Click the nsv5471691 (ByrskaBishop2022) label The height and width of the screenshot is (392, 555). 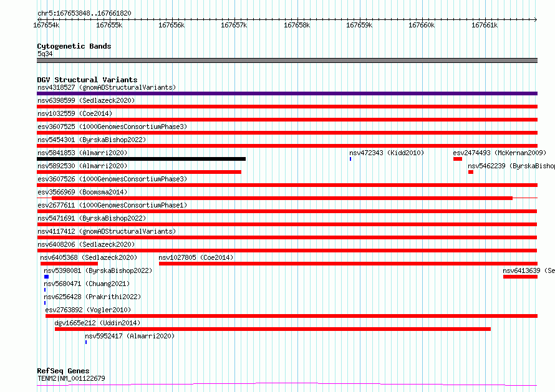pos(92,218)
